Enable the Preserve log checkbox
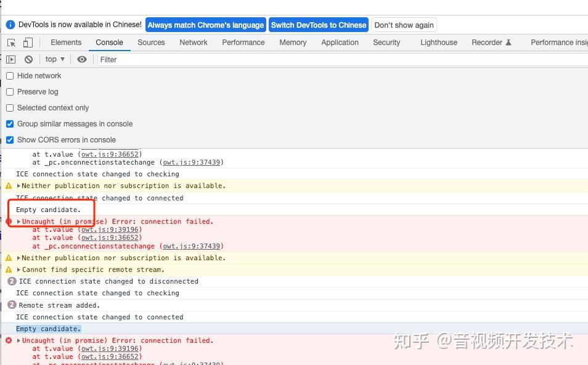This screenshot has width=588, height=365. click(9, 91)
